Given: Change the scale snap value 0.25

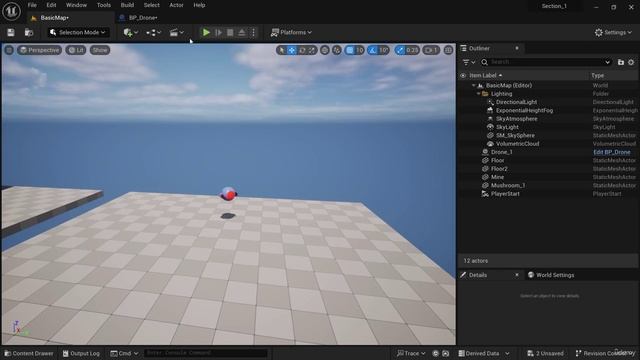Looking at the screenshot, I should [412, 50].
